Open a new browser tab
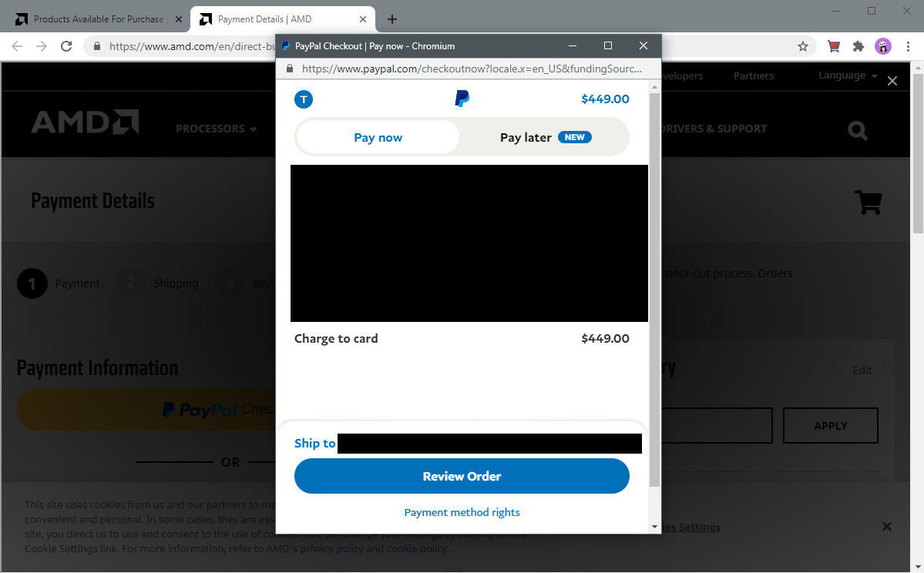The image size is (924, 573). 392,19
